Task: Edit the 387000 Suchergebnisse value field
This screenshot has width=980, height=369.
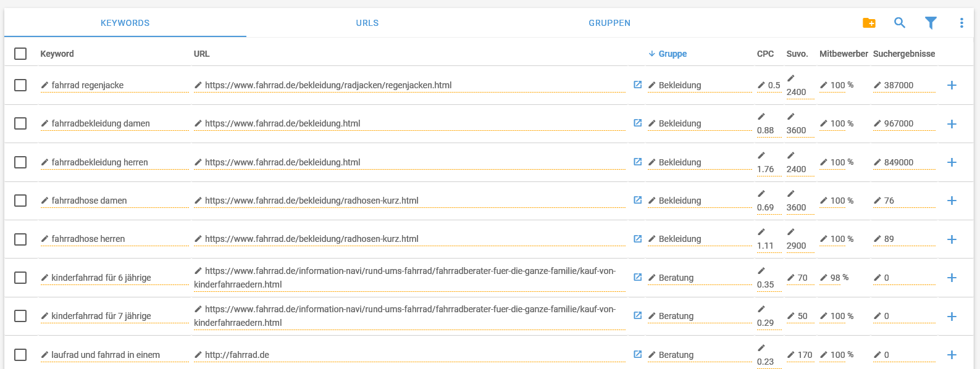Action: pyautogui.click(x=904, y=85)
